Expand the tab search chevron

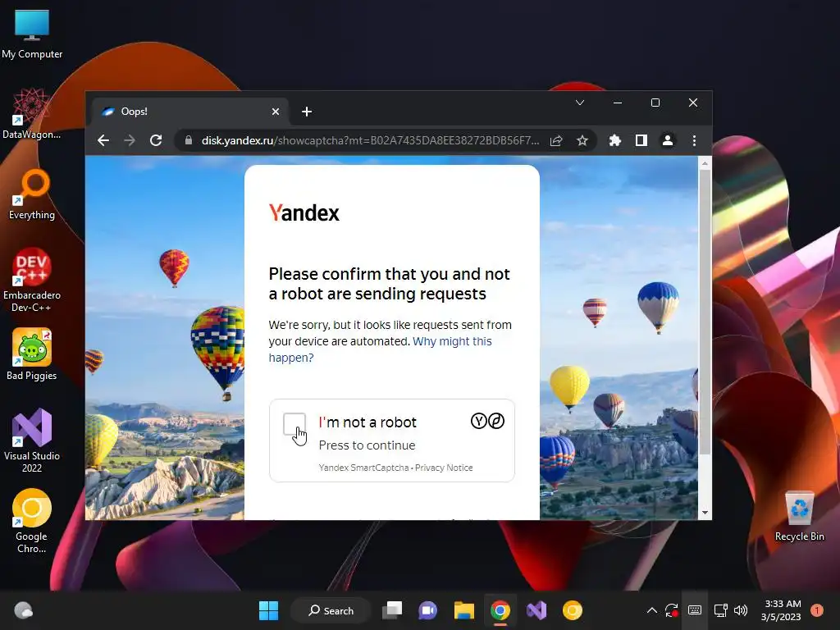[580, 103]
